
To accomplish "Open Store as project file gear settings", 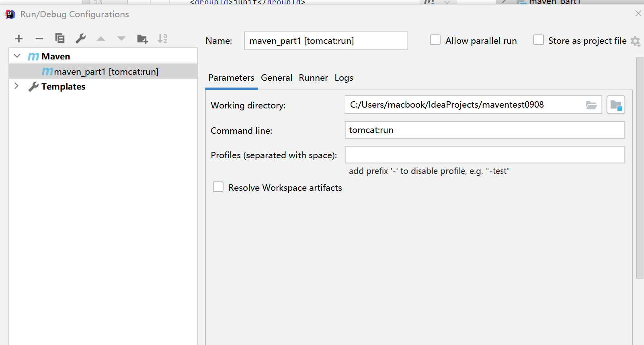I will pos(635,41).
